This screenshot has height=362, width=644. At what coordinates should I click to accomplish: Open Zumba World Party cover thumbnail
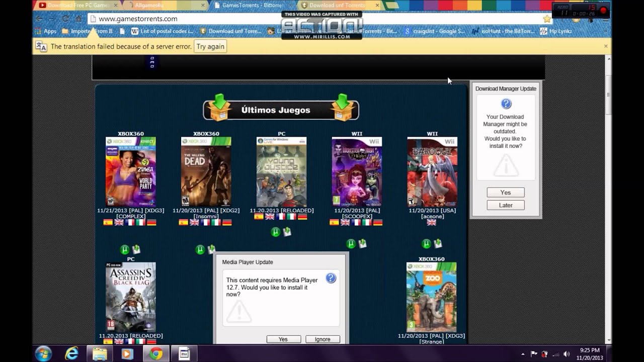coord(130,171)
